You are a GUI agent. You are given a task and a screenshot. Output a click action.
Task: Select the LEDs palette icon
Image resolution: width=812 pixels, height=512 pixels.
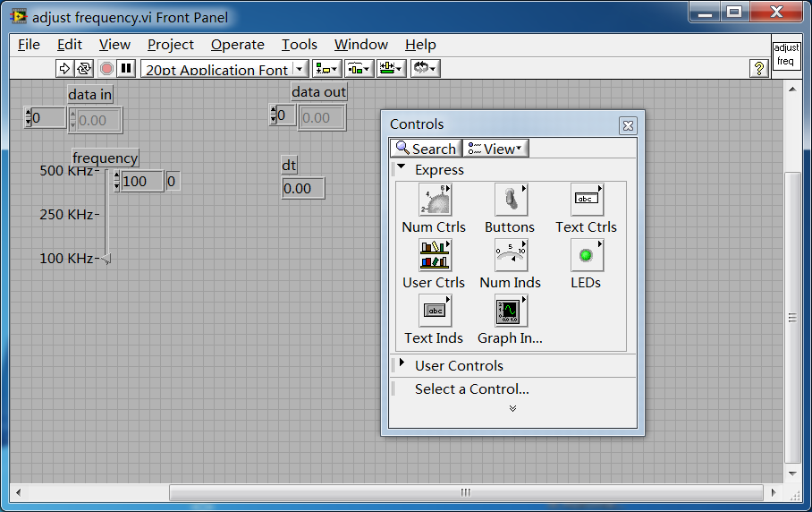587,256
